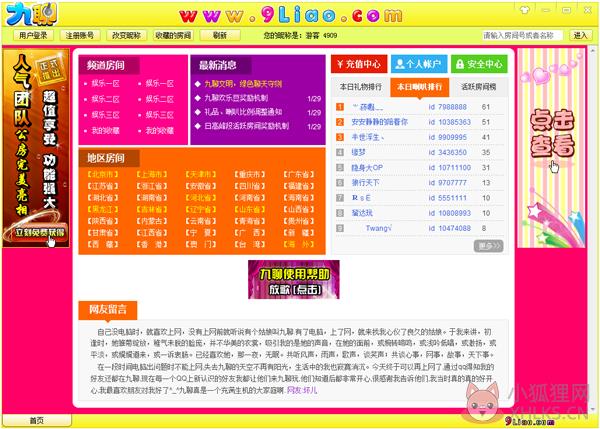
Task: Click the 九聊使用帮助 help banner
Action: (293, 279)
